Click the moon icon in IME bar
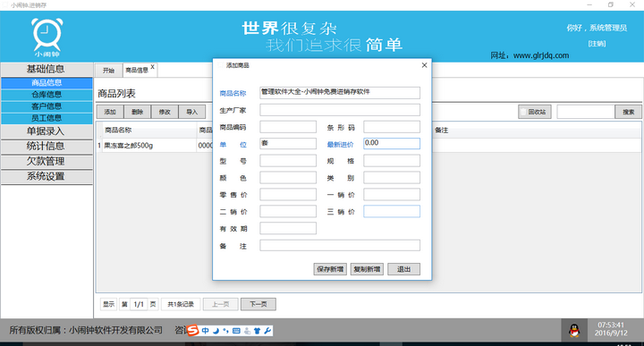Screen dimensions: 644x346 click(x=216, y=331)
